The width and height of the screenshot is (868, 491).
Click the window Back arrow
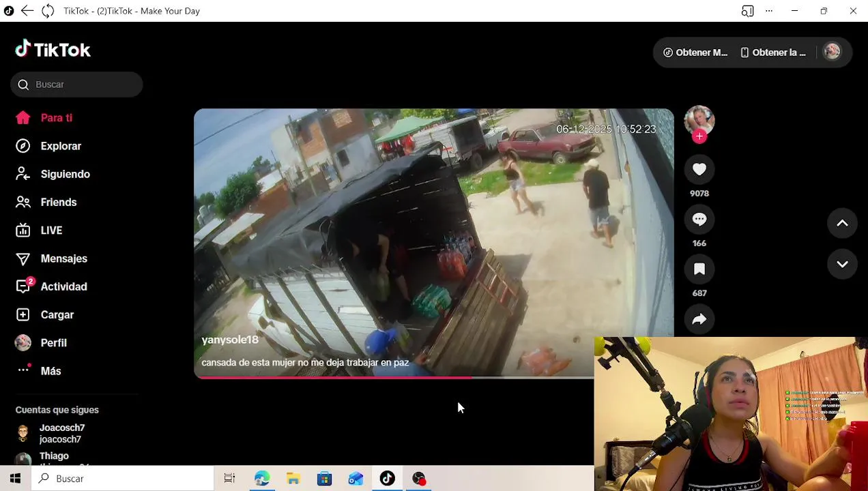pos(27,11)
